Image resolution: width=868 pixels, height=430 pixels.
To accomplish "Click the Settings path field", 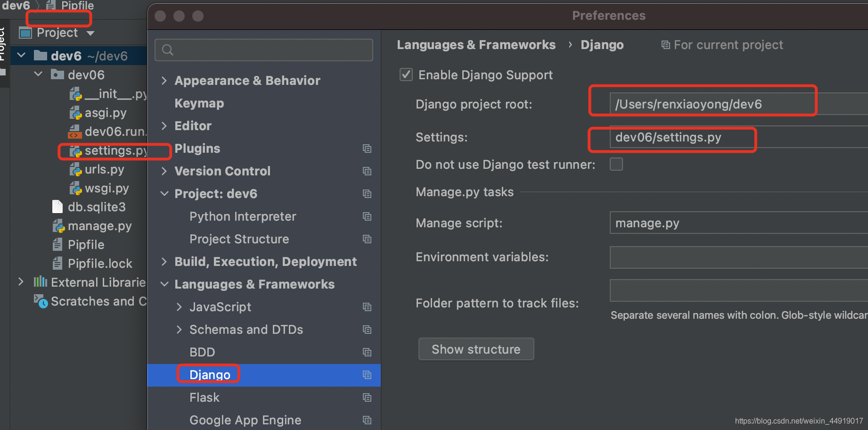I will (x=738, y=137).
